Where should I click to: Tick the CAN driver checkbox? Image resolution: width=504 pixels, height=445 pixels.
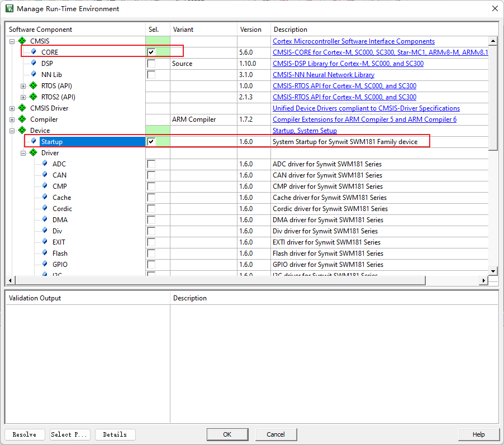[151, 175]
